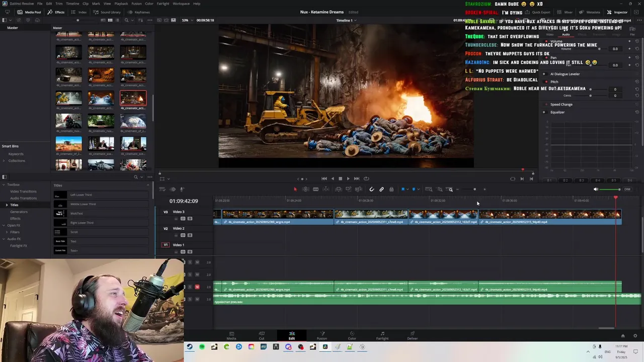Open the Playback menu

pos(121,4)
